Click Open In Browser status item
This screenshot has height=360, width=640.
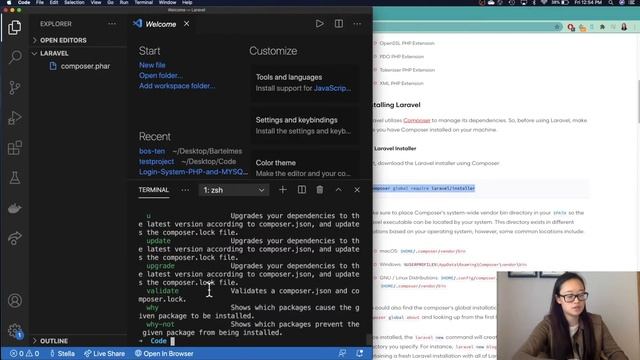164,354
